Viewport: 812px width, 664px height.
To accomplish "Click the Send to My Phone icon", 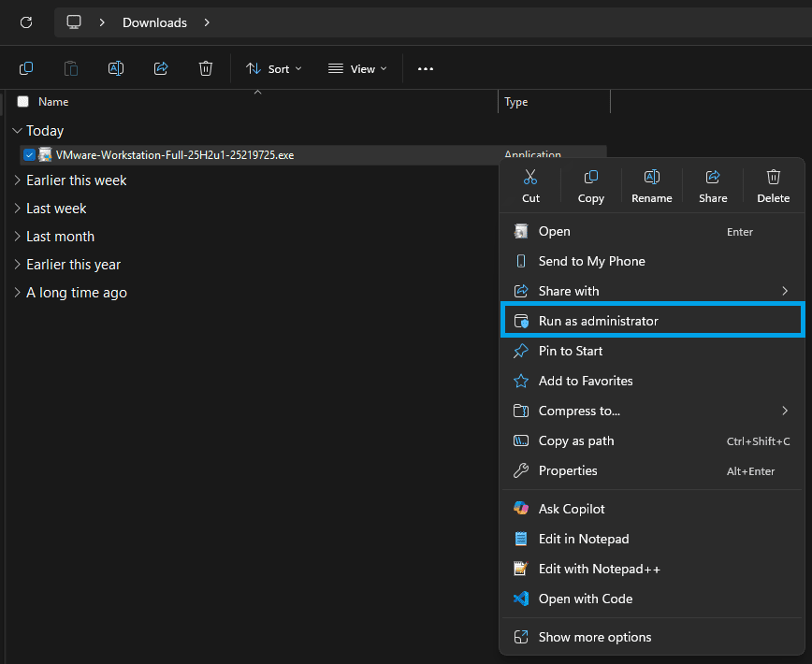I will [521, 261].
